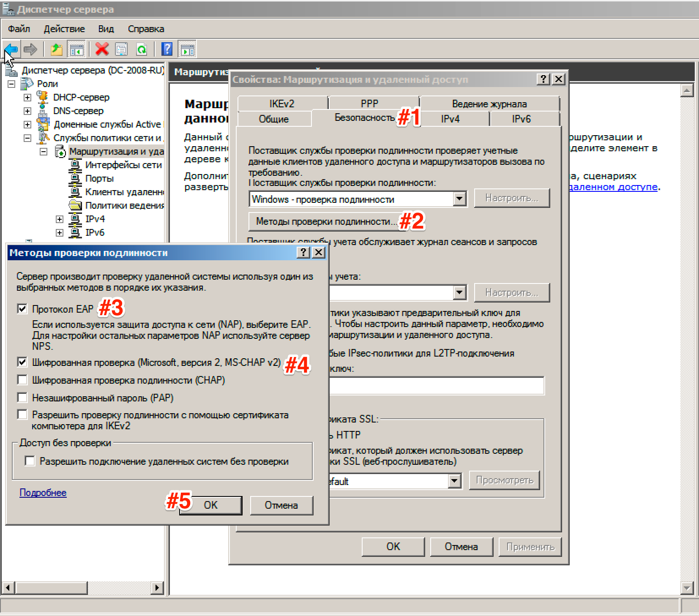The height and width of the screenshot is (616, 699).
Task: Toggle the Протокол EAP checkbox
Action: pyautogui.click(x=22, y=309)
